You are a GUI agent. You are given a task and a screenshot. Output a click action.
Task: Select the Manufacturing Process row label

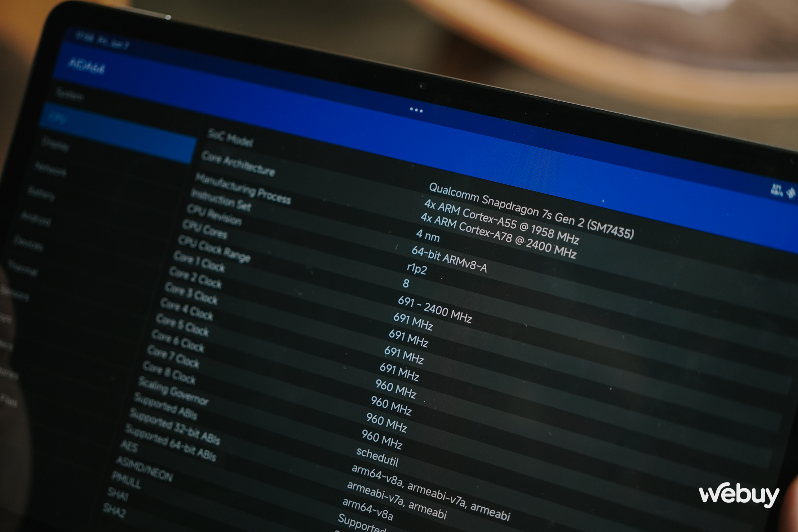click(x=243, y=189)
